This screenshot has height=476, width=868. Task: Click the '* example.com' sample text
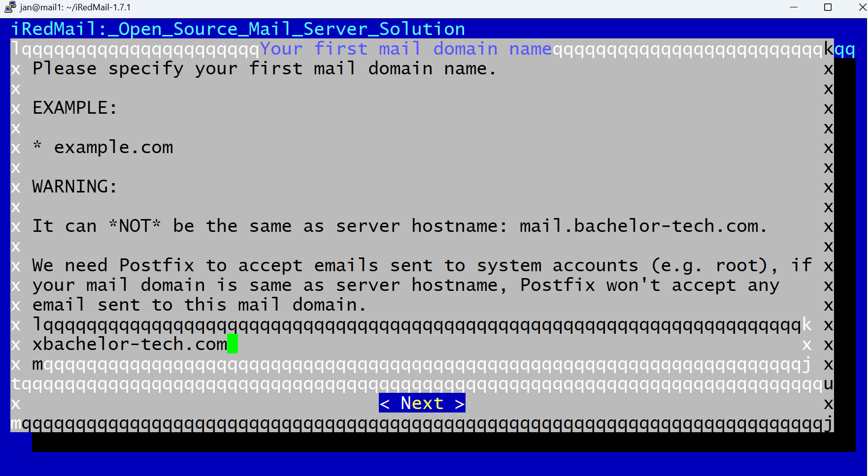[x=103, y=147]
